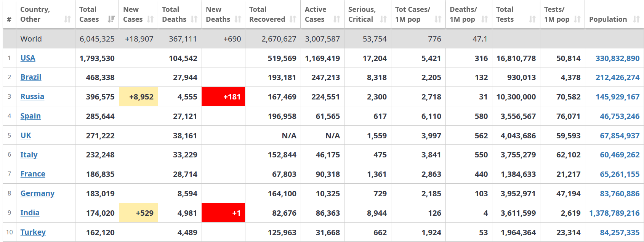
Task: Select India new deaths cell +1
Action: coord(223,213)
